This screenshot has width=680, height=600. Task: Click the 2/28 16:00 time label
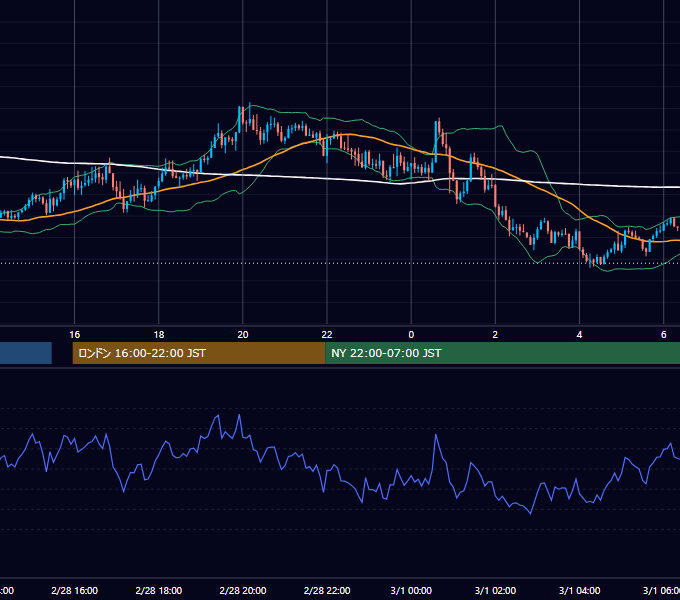75,590
